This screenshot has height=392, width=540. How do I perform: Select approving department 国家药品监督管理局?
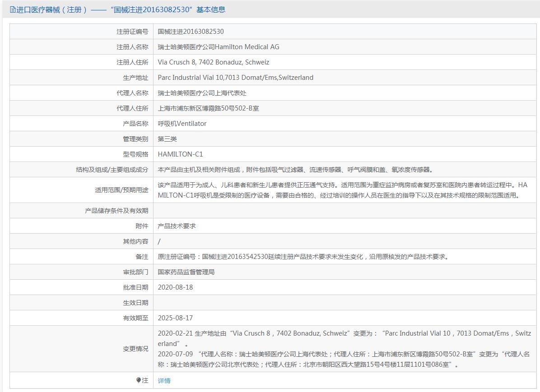(x=186, y=272)
